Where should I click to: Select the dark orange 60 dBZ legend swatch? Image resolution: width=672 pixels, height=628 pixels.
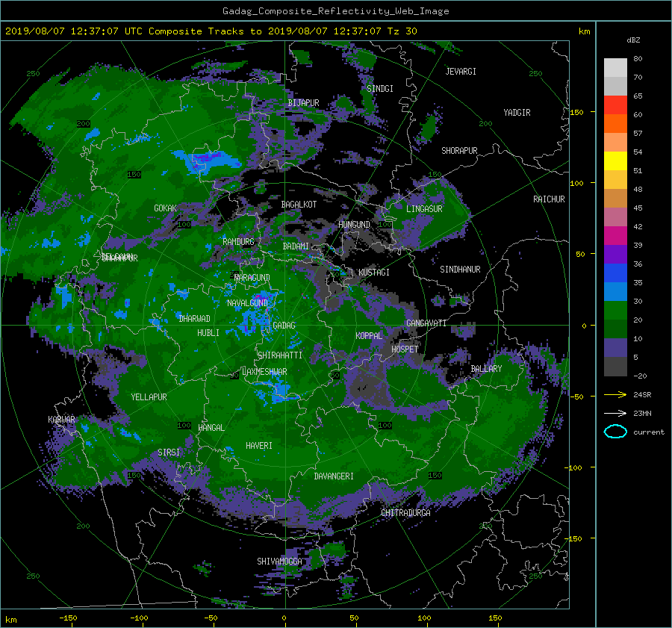point(615,124)
